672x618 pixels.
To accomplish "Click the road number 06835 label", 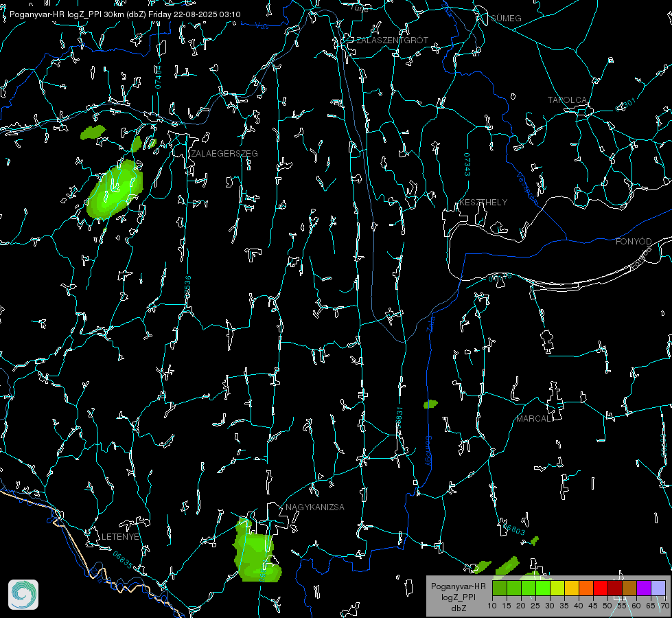I will pyautogui.click(x=123, y=560).
